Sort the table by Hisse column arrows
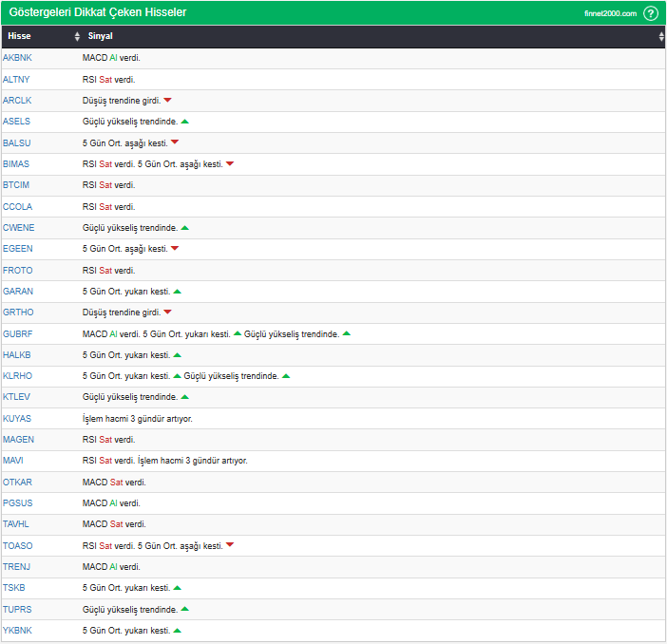Image resolution: width=667 pixels, height=644 pixels. coord(77,36)
